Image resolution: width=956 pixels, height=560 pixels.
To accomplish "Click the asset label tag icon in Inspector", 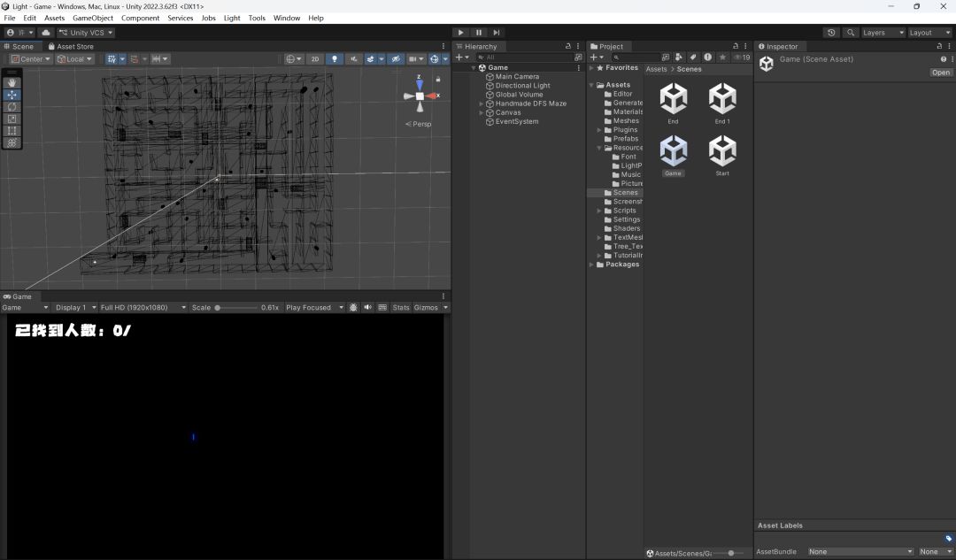I will tap(949, 538).
